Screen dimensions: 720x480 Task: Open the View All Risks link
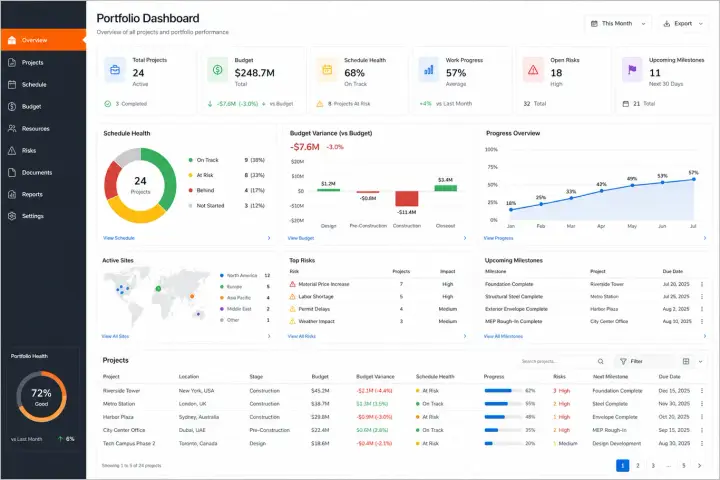(x=302, y=336)
